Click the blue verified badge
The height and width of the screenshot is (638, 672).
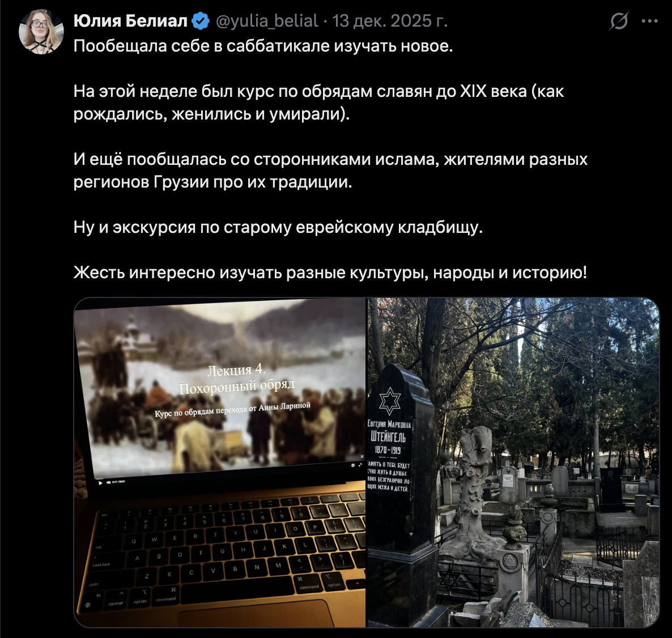click(x=201, y=21)
